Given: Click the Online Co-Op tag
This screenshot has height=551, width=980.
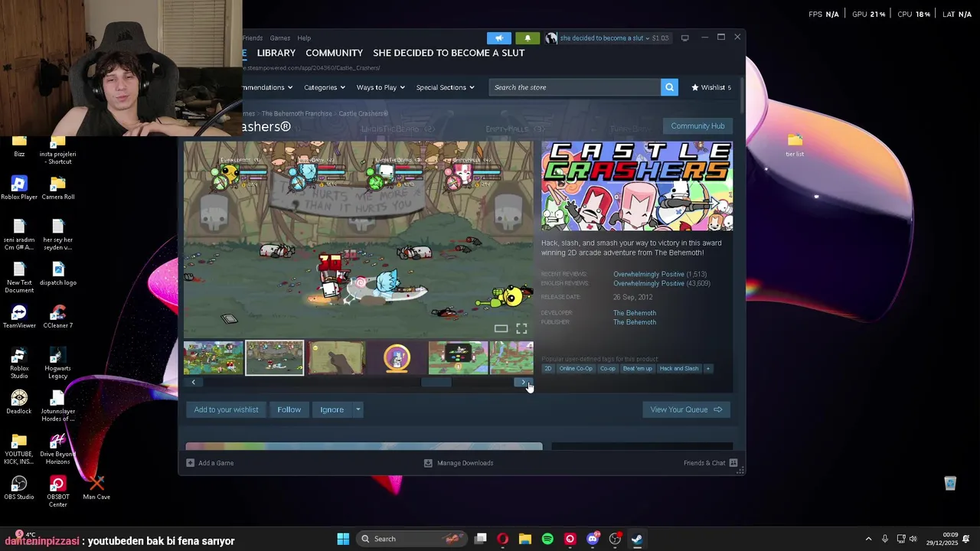Looking at the screenshot, I should point(576,369).
